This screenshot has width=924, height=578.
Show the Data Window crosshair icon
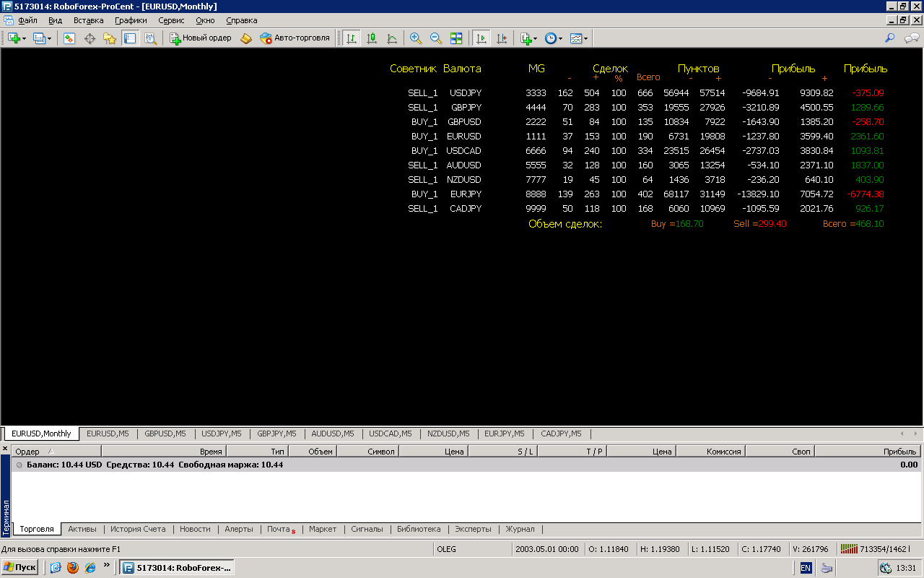[x=90, y=38]
